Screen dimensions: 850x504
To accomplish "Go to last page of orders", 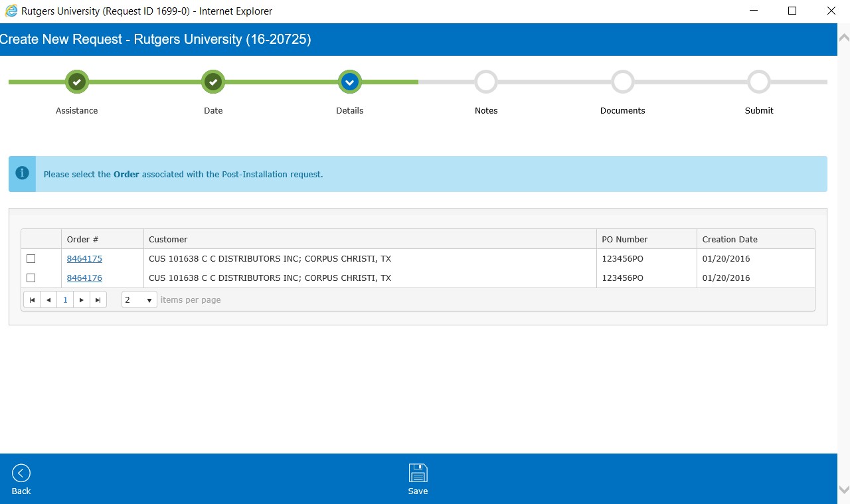I will (98, 300).
